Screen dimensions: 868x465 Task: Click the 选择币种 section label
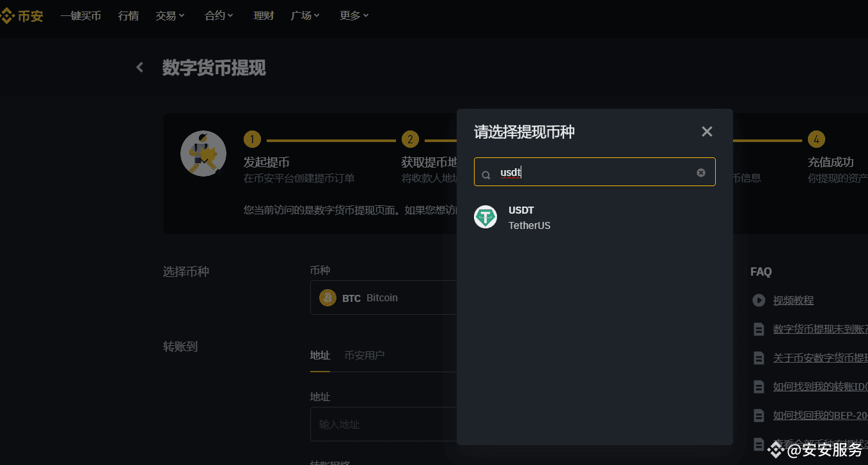(186, 272)
